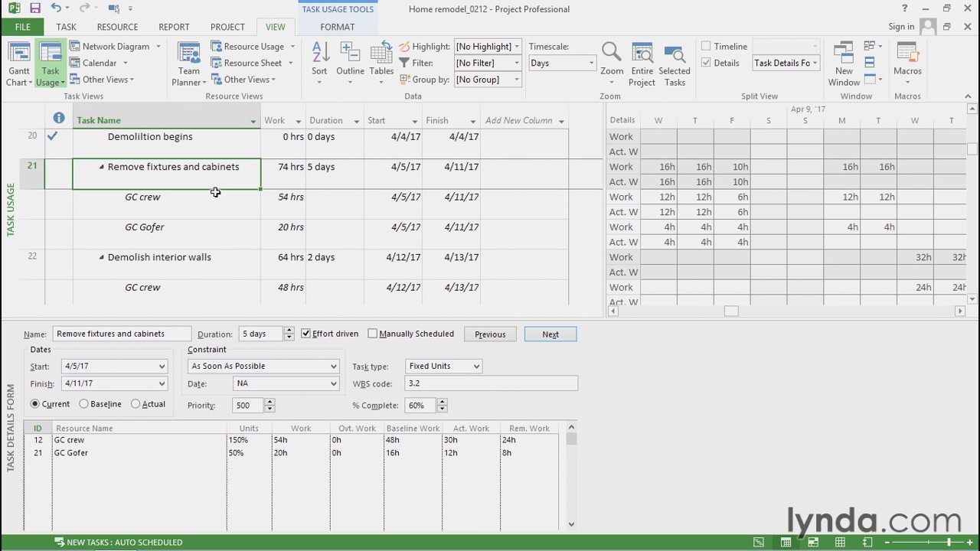
Task: Adjust the status bar zoom slider
Action: point(949,543)
